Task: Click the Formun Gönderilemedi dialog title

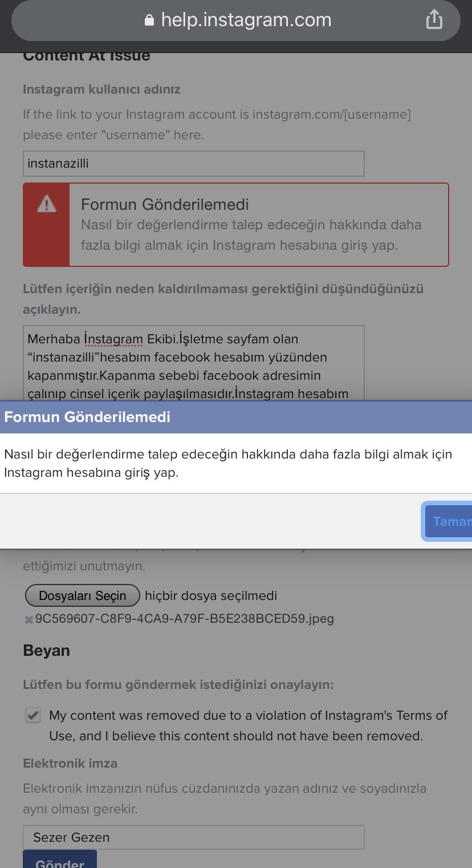Action: pyautogui.click(x=87, y=417)
